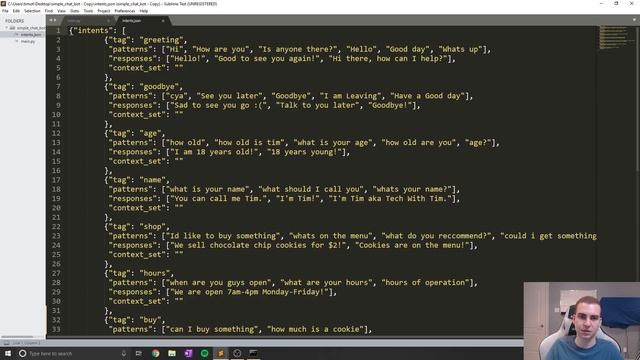Viewport: 640px width, 360px height.
Task: Click the vertical editor scrollbar
Action: [x=637, y=98]
